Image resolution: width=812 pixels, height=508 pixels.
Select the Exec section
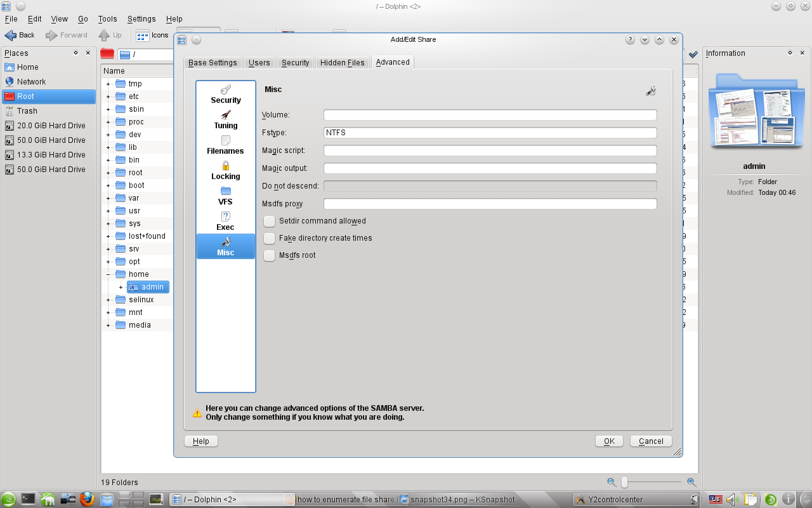pos(225,221)
